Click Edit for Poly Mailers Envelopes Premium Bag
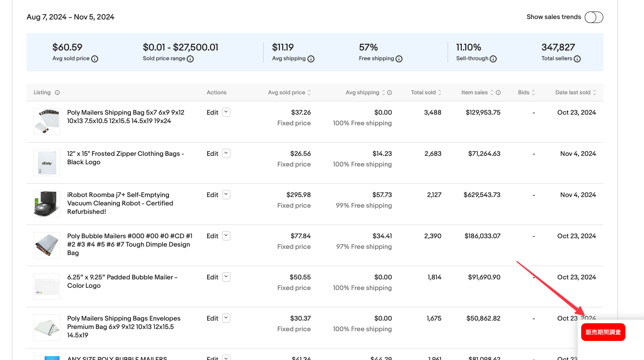Screen dimensions: 644x360 (x=212, y=318)
